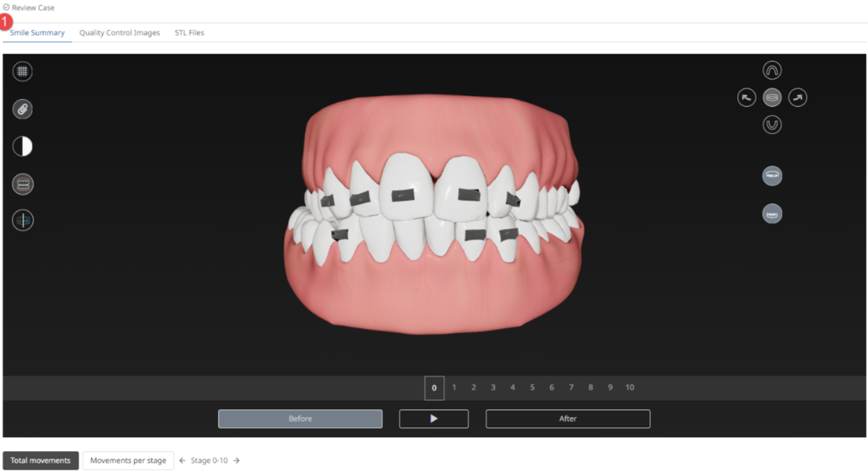Switch to Movements per stage

[x=128, y=460]
